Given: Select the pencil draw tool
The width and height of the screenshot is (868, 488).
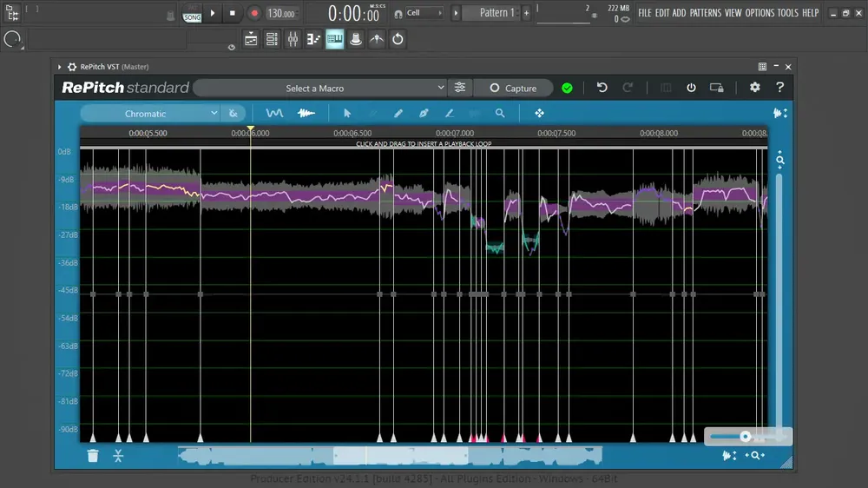Looking at the screenshot, I should [398, 113].
